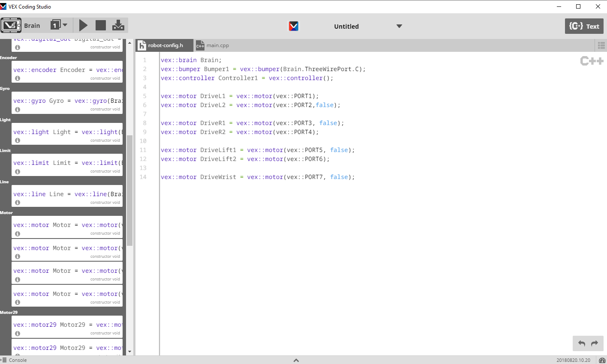
Task: Click the DriveWrist motor code line
Action: (258, 177)
